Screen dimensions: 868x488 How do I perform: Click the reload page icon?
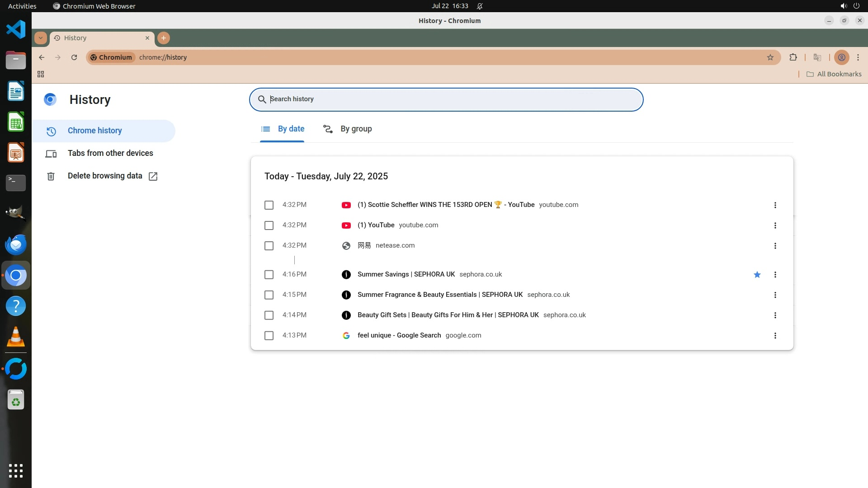(74, 57)
